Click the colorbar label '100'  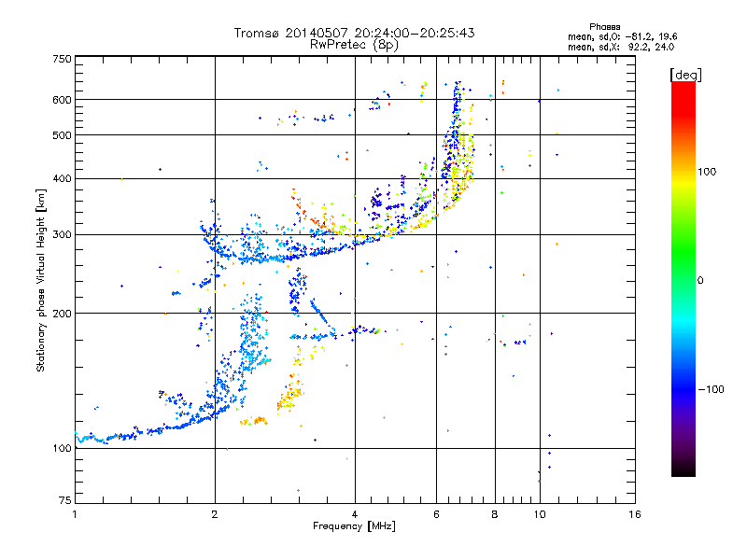[x=707, y=172]
